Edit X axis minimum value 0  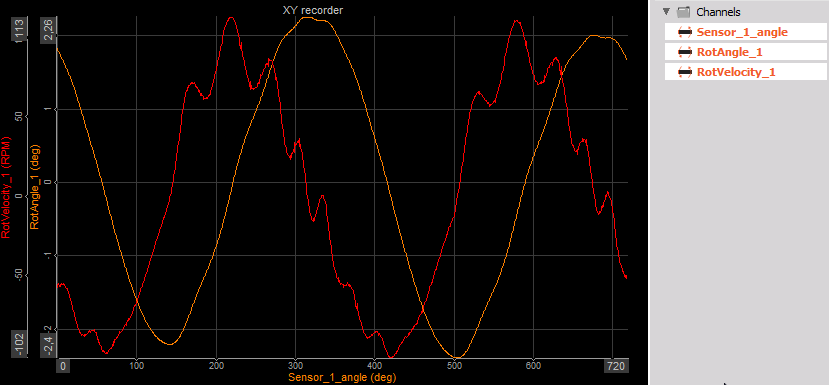pos(62,366)
